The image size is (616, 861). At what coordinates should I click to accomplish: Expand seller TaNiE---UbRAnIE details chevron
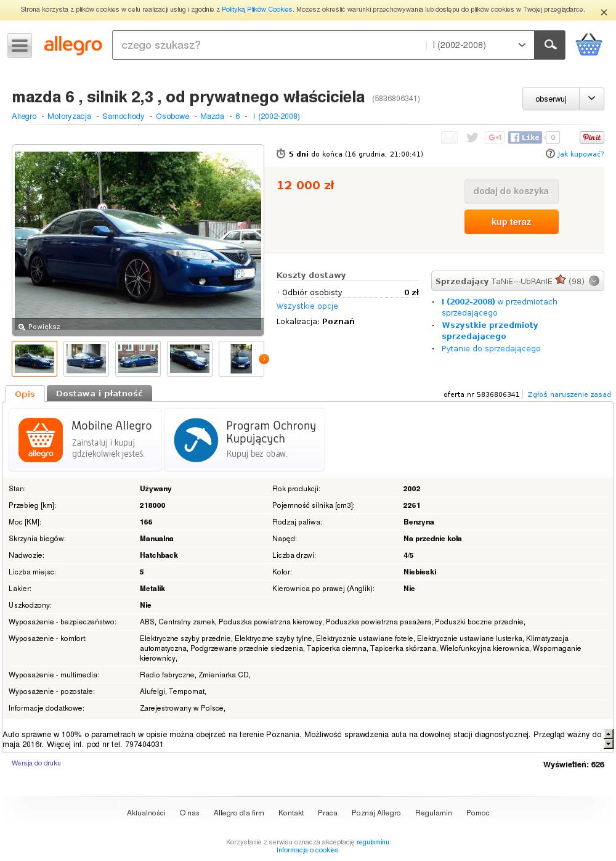pos(594,281)
